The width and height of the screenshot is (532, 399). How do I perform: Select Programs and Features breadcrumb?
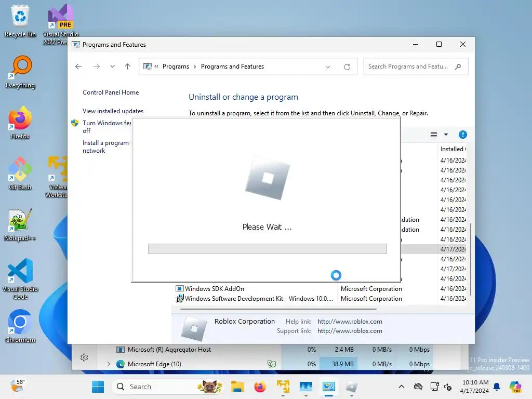point(232,66)
